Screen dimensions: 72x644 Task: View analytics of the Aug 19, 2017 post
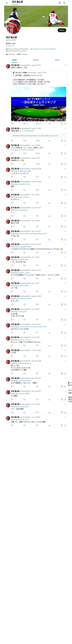pyautogui.click(x=49, y=124)
